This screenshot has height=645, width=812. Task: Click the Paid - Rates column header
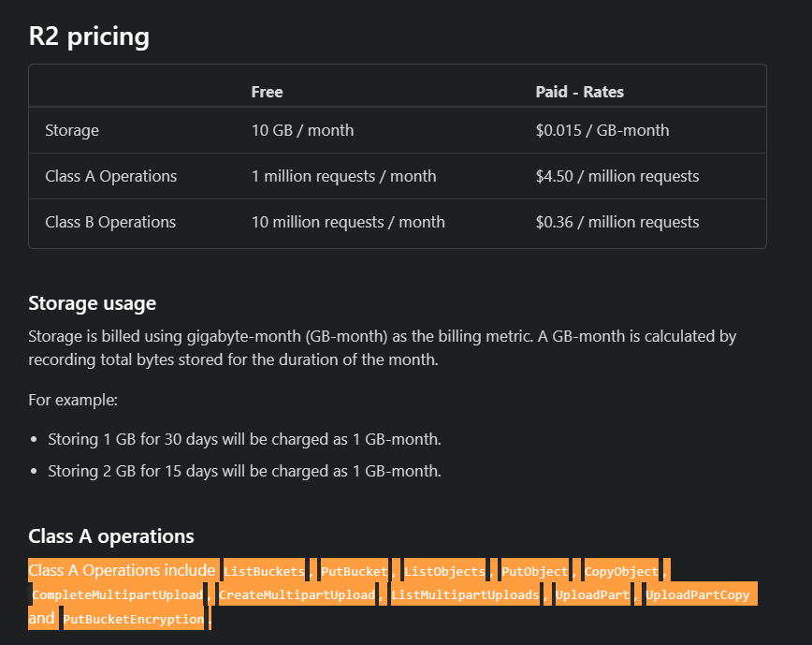point(579,92)
